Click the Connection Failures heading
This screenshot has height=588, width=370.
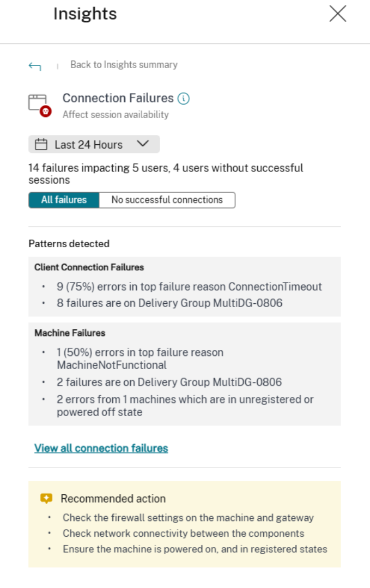(118, 98)
